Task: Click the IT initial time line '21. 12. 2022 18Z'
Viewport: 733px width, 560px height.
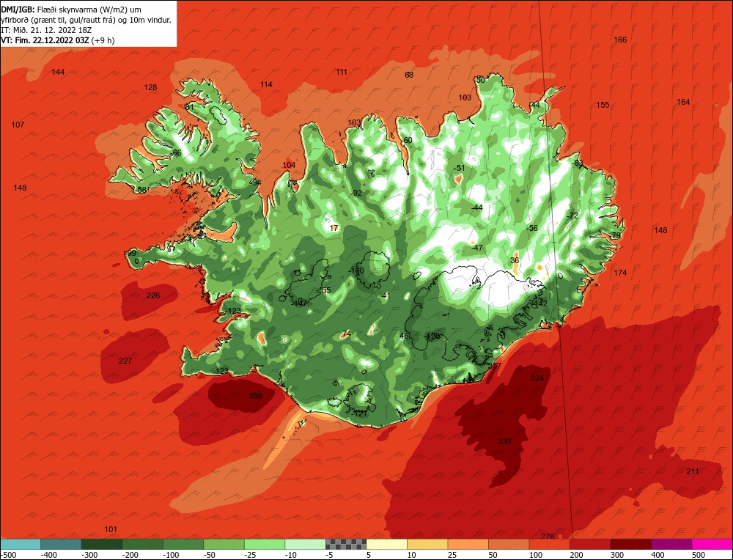Action: pos(46,30)
